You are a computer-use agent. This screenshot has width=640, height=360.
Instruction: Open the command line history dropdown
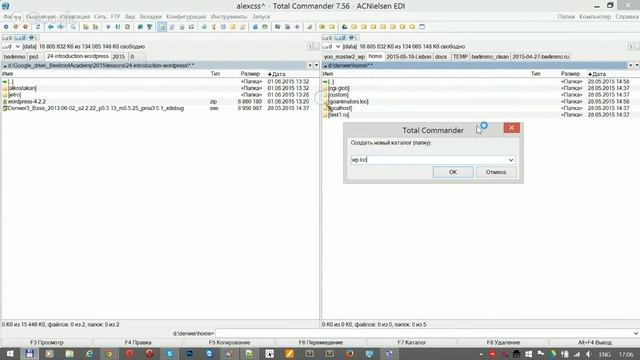click(636, 333)
